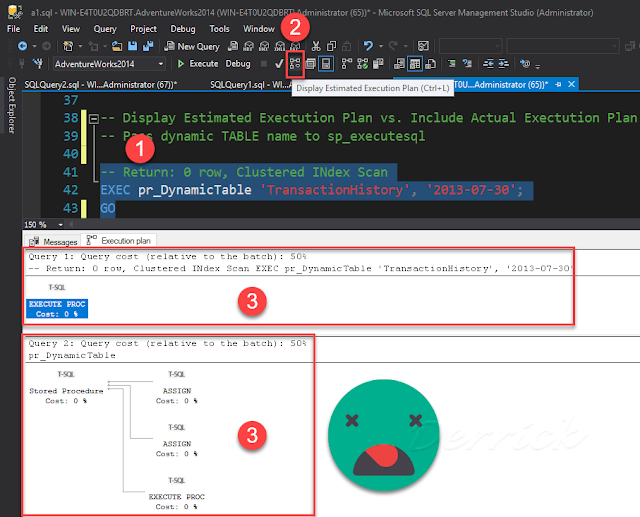Open a file with the folder icon

(x=117, y=46)
